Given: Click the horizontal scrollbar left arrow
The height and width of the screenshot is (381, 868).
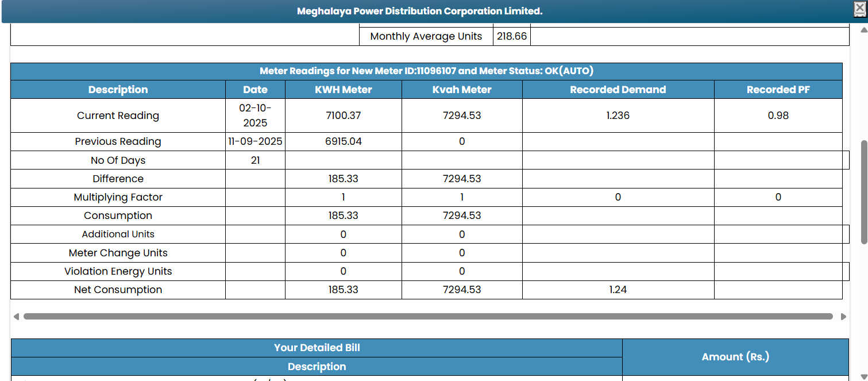Looking at the screenshot, I should (16, 317).
